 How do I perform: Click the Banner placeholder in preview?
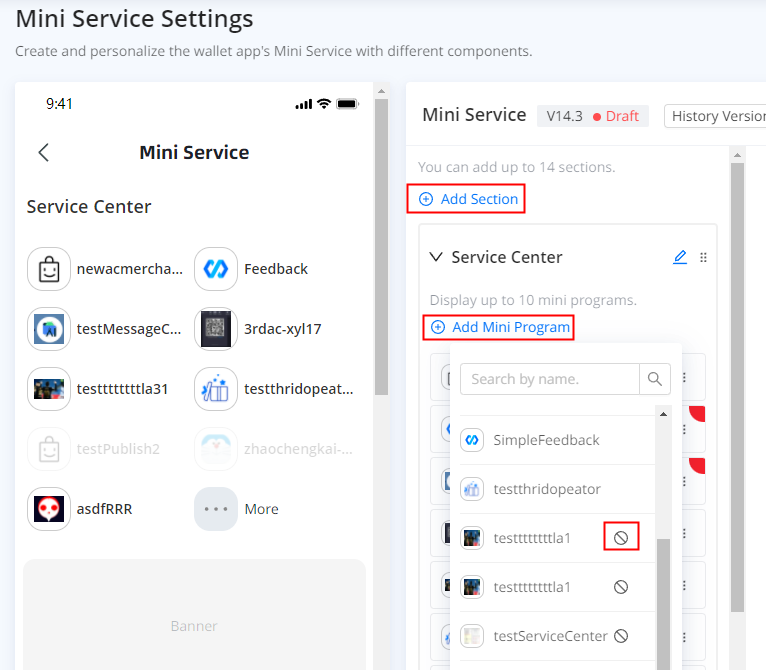coord(194,625)
